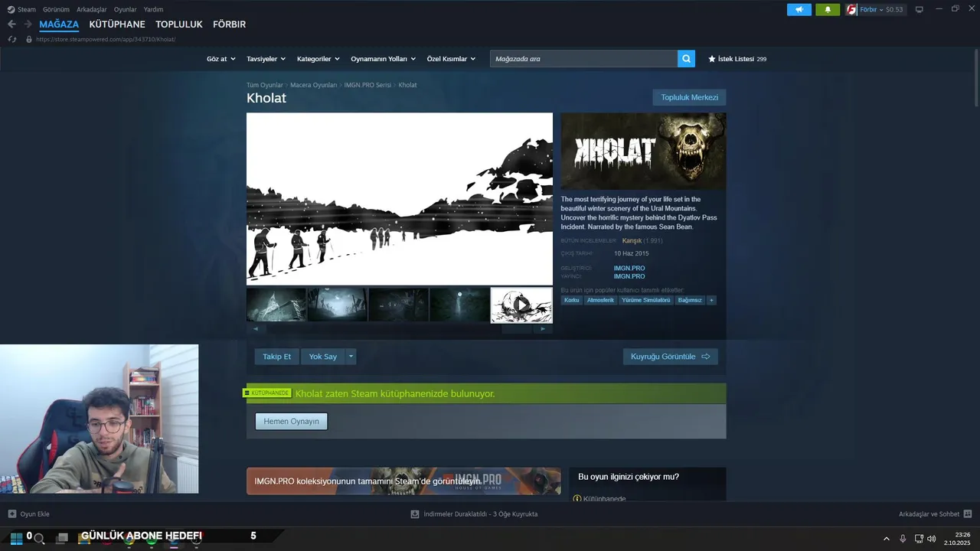The image size is (980, 551).
Task: Switch to the MAĞAZA tab
Action: coord(59,24)
